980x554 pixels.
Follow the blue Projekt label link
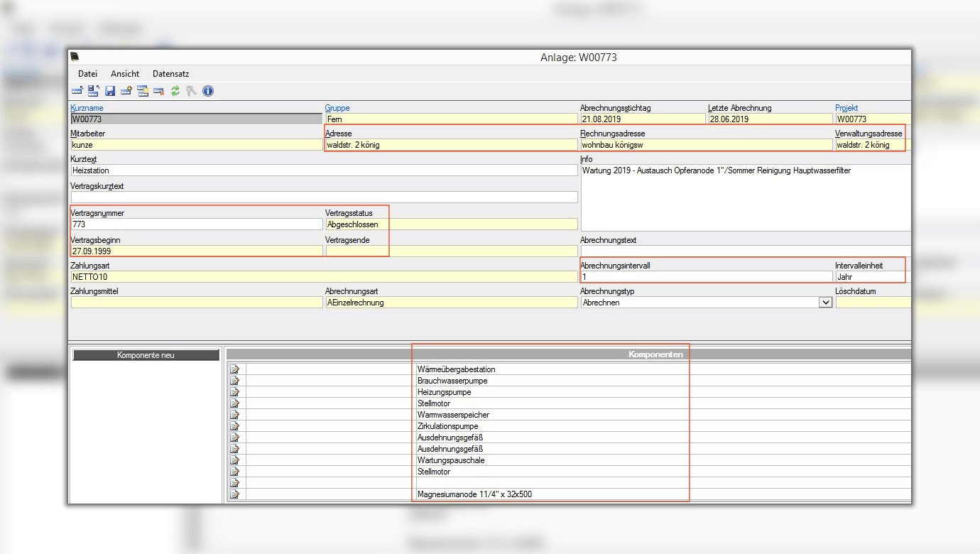[847, 108]
